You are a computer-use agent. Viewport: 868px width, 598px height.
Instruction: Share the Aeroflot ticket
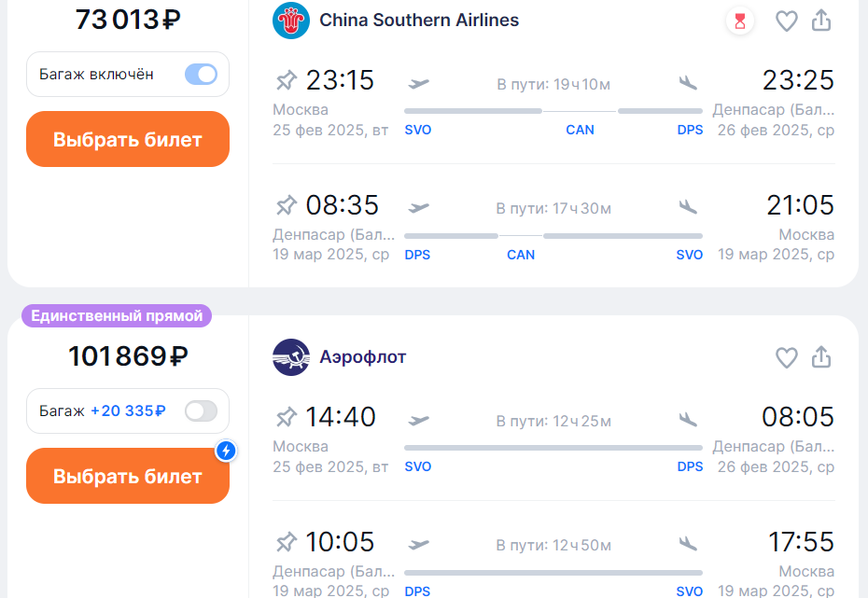[x=821, y=356]
